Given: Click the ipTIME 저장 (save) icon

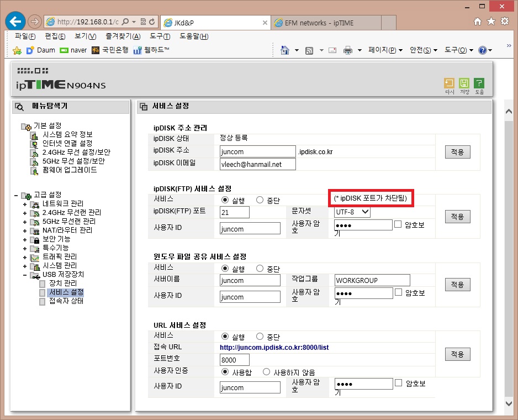Looking at the screenshot, I should pos(464,83).
